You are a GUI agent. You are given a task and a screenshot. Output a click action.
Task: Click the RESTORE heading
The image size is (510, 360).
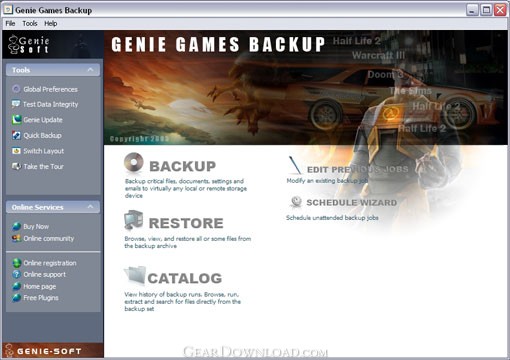coord(186,223)
